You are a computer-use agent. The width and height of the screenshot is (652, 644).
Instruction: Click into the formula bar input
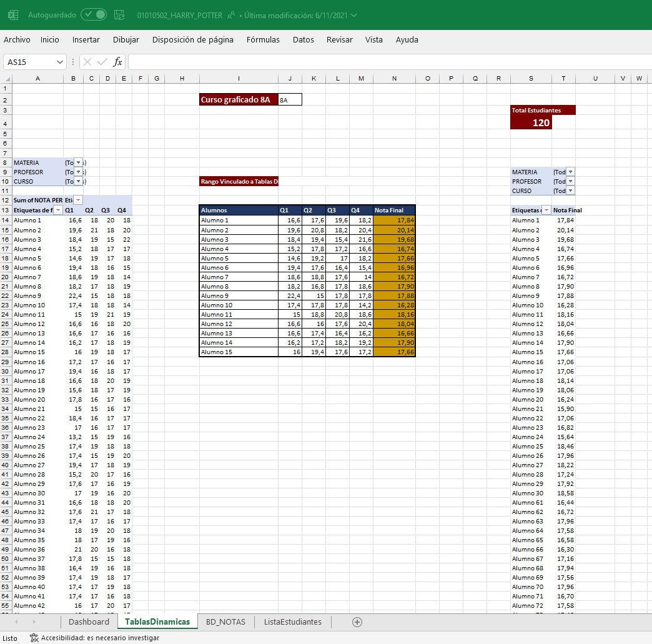pos(390,62)
